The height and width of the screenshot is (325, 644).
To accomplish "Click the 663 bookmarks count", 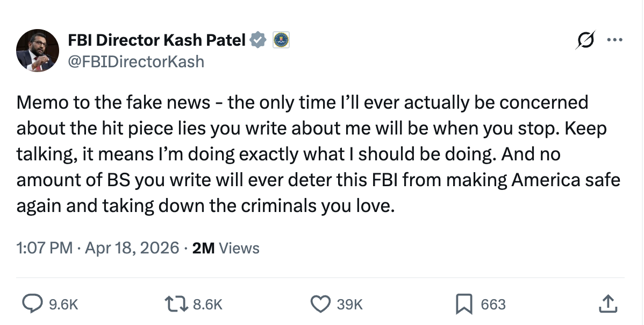I will pos(493,305).
